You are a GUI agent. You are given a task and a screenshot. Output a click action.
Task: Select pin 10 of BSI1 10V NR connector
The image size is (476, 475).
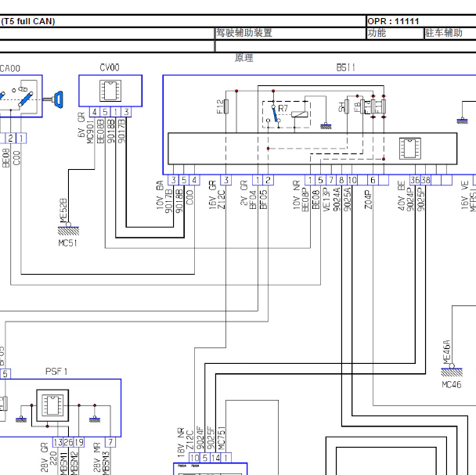[352, 180]
